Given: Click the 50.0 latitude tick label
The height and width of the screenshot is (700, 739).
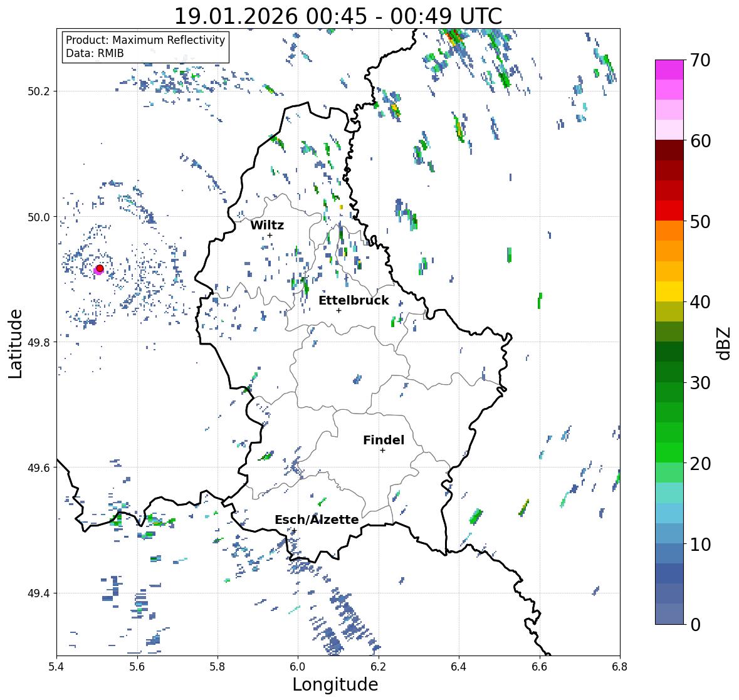Looking at the screenshot, I should [38, 217].
